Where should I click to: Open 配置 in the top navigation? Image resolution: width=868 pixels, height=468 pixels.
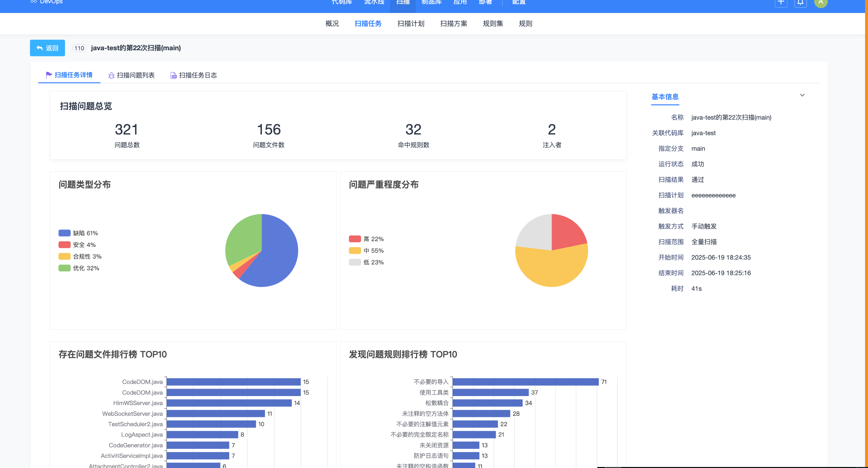tap(519, 3)
